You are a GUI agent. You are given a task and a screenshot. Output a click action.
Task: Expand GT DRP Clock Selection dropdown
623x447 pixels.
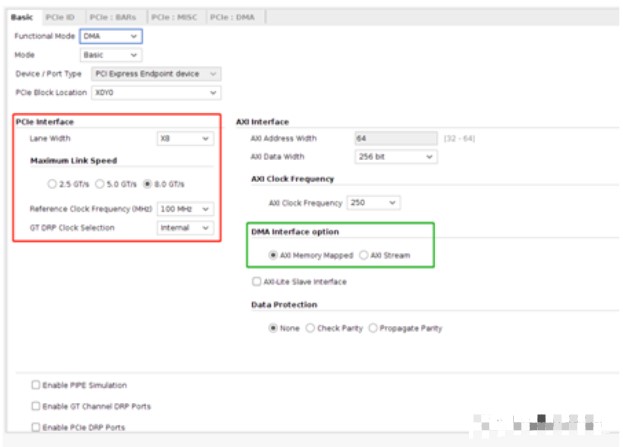tap(186, 227)
